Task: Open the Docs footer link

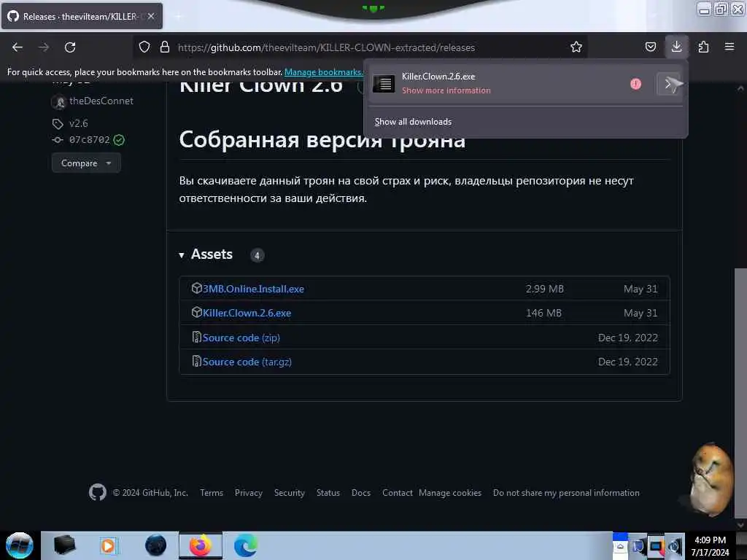Action: (360, 493)
